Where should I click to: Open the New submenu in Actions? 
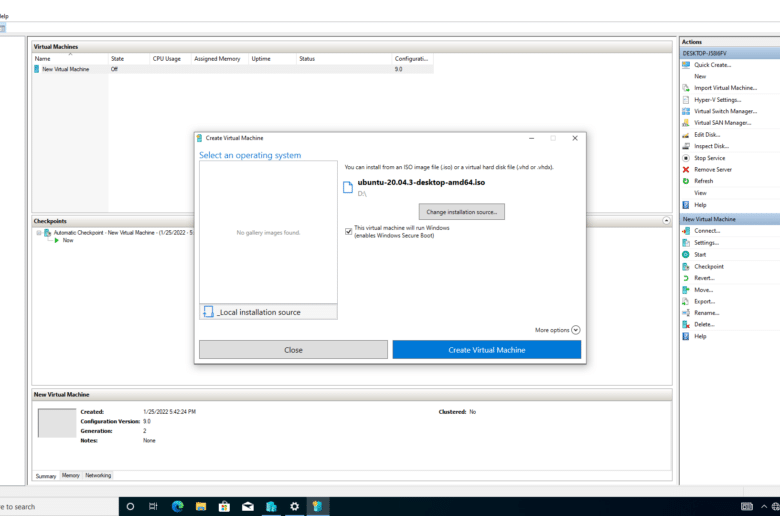(700, 77)
